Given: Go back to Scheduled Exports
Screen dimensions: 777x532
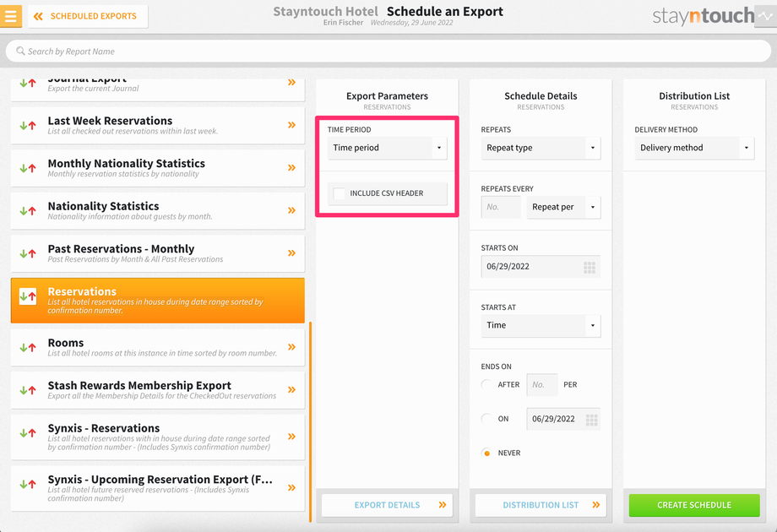Looking at the screenshot, I should 88,16.
